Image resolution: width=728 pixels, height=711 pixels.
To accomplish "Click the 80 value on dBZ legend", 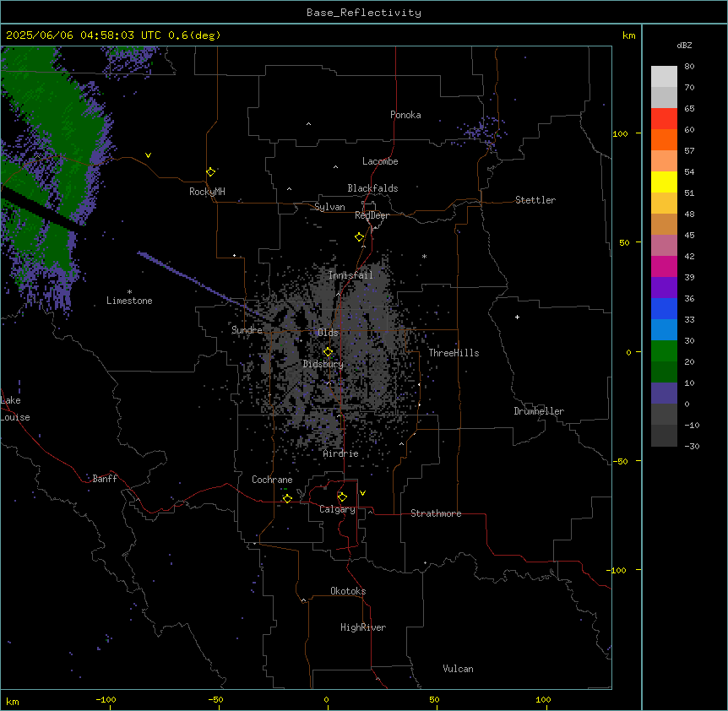I will click(689, 67).
